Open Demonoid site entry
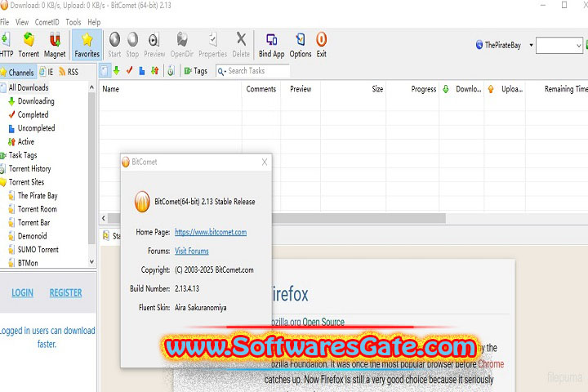 click(x=28, y=236)
